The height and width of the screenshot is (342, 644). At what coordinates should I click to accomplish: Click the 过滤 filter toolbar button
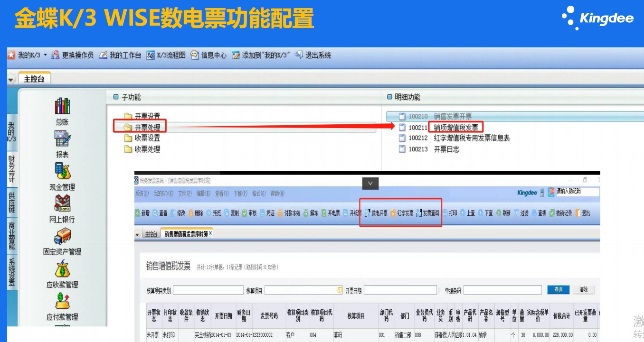(x=521, y=213)
